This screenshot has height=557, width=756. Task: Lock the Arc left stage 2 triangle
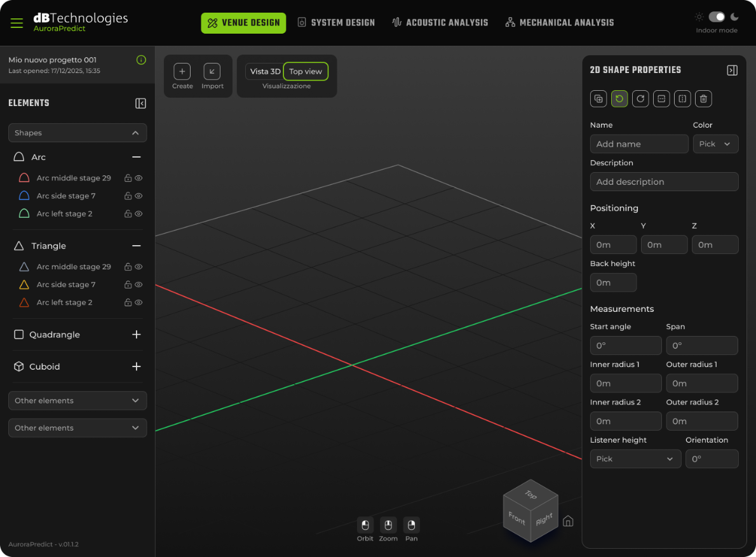pos(128,302)
